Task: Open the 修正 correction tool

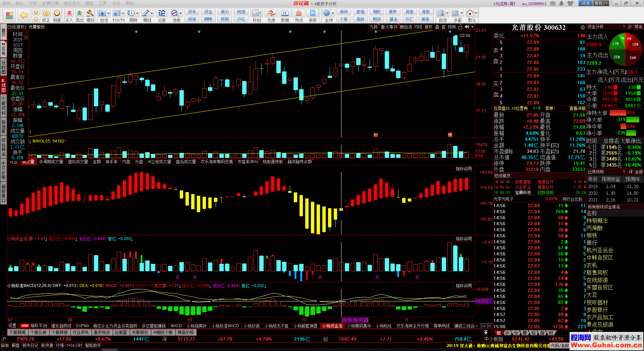Action: tap(46, 16)
